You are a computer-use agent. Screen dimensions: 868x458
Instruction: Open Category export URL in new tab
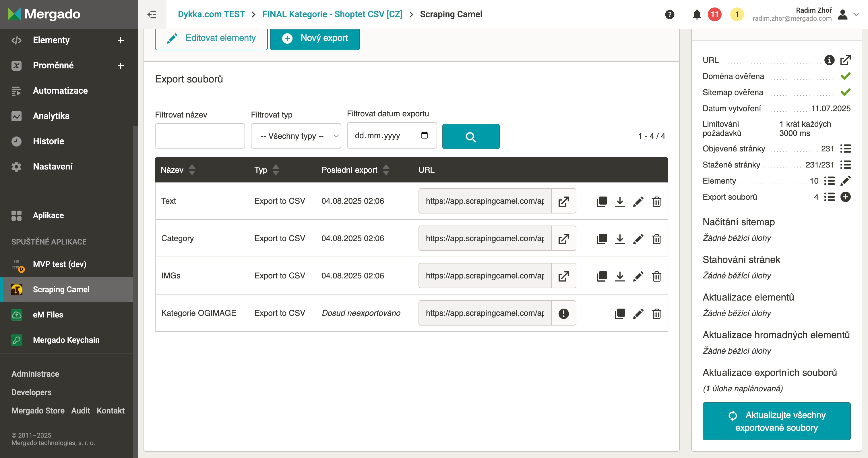[563, 239]
